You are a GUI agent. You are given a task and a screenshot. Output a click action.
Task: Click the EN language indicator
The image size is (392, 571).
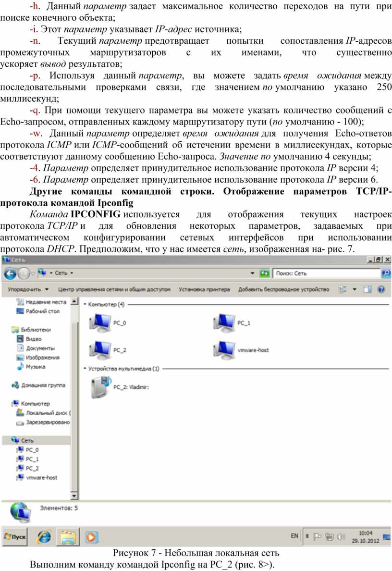click(x=294, y=536)
